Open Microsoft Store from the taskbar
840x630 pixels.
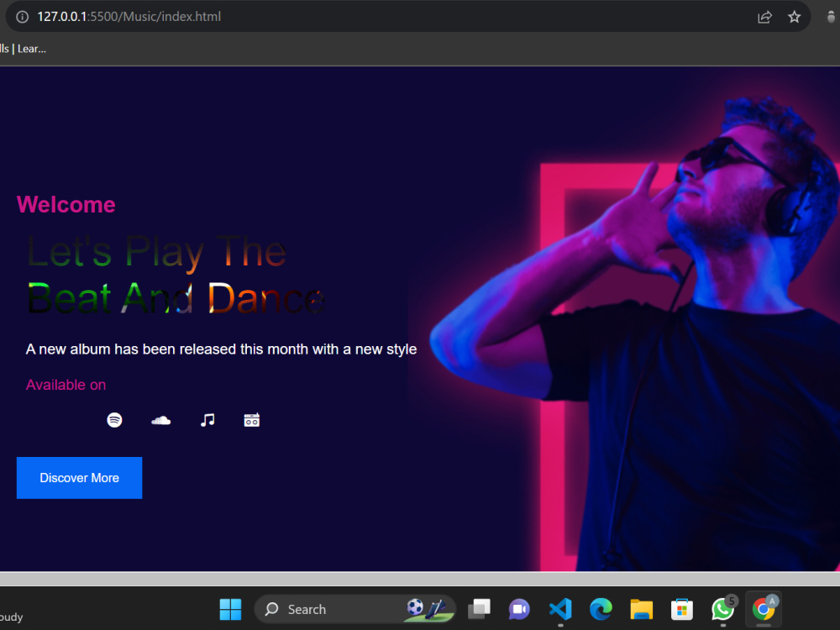tap(682, 609)
